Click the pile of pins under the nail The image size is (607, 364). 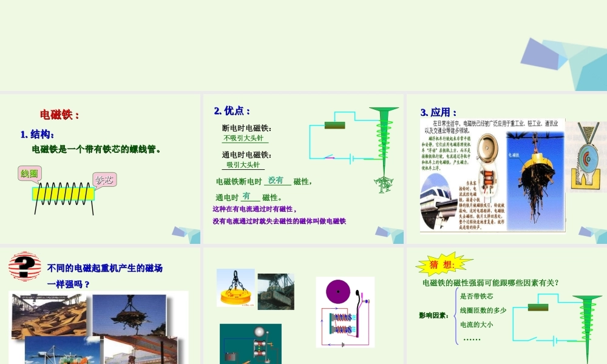point(383,184)
